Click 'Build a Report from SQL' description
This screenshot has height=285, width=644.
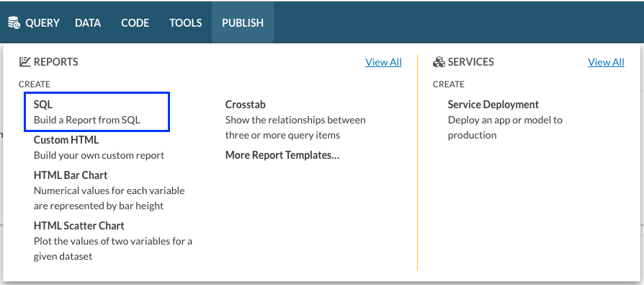pos(87,120)
